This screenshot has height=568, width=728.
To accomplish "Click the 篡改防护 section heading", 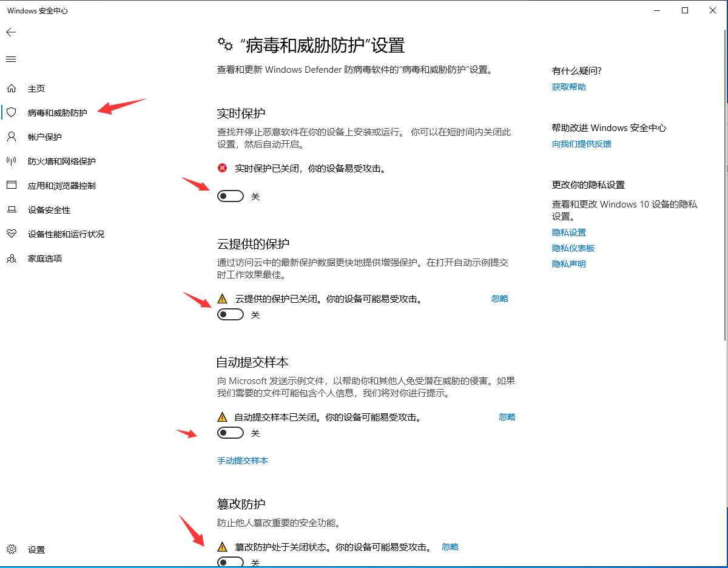I will (x=241, y=504).
